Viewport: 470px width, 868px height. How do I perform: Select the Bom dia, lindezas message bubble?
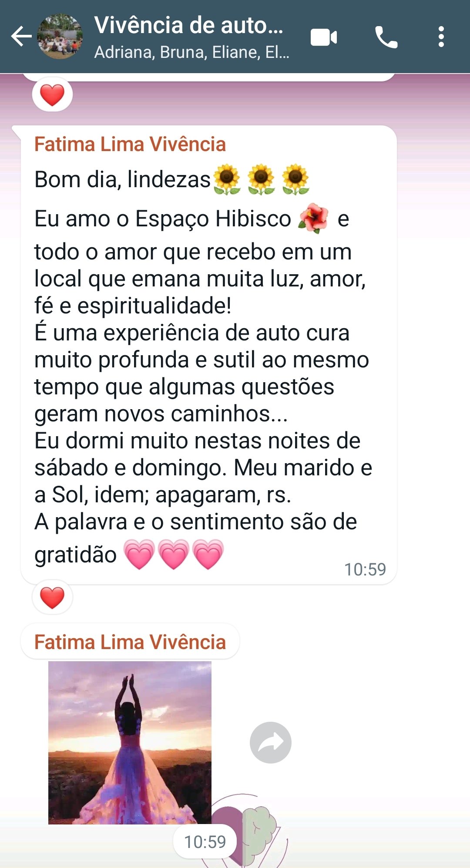coord(209,355)
